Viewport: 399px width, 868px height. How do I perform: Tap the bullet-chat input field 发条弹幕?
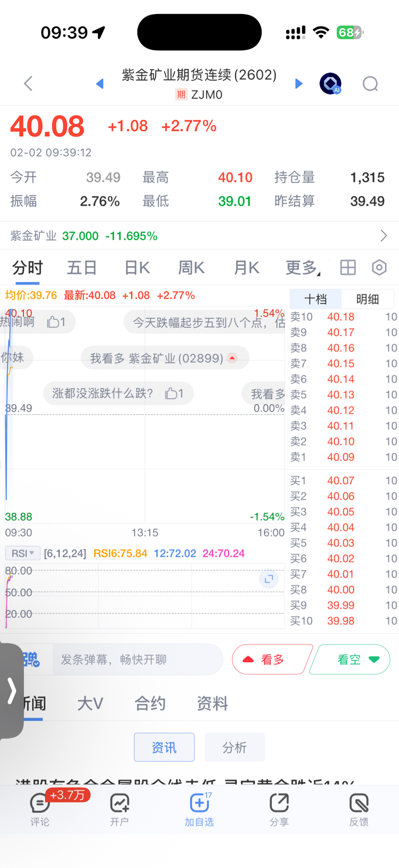138,660
